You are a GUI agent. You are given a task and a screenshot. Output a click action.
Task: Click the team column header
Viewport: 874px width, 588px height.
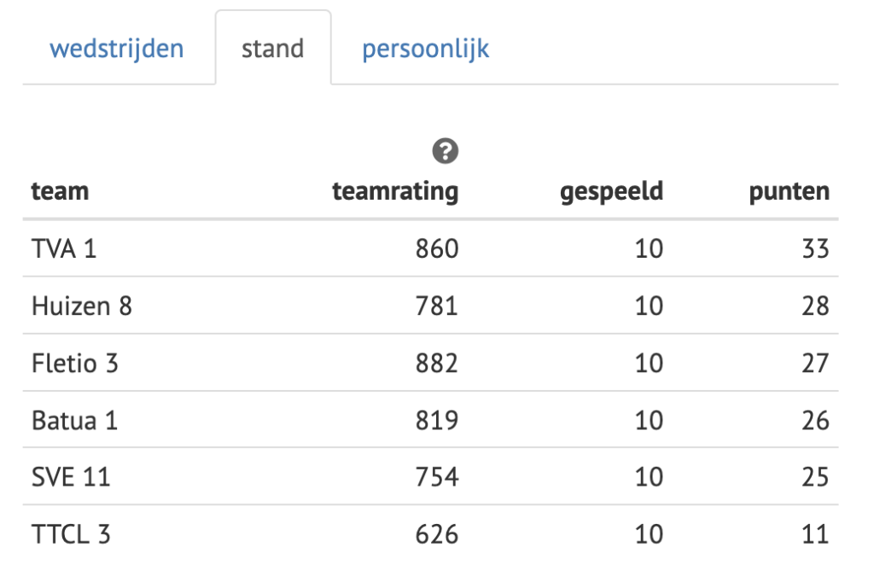pos(60,191)
